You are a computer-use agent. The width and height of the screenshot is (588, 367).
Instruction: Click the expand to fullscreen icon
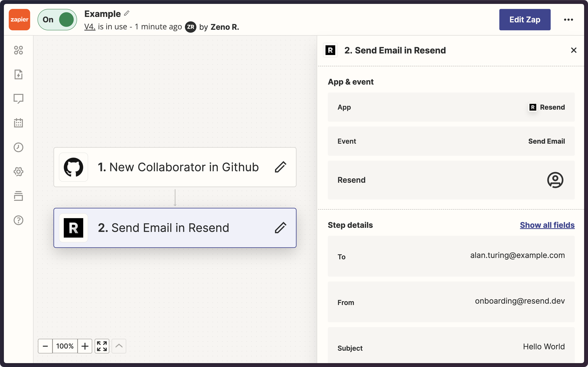pos(101,346)
